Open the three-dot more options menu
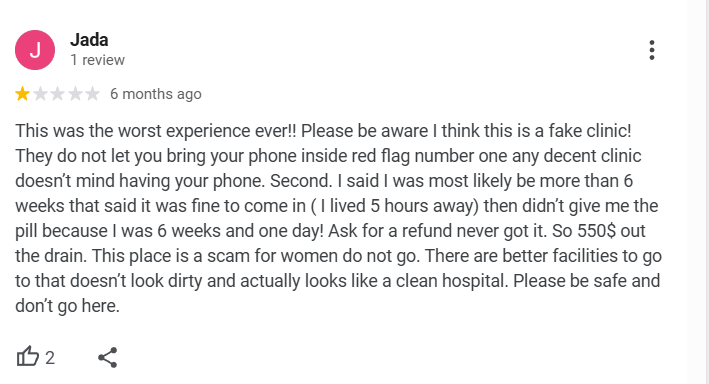This screenshot has width=709, height=384. pos(652,50)
